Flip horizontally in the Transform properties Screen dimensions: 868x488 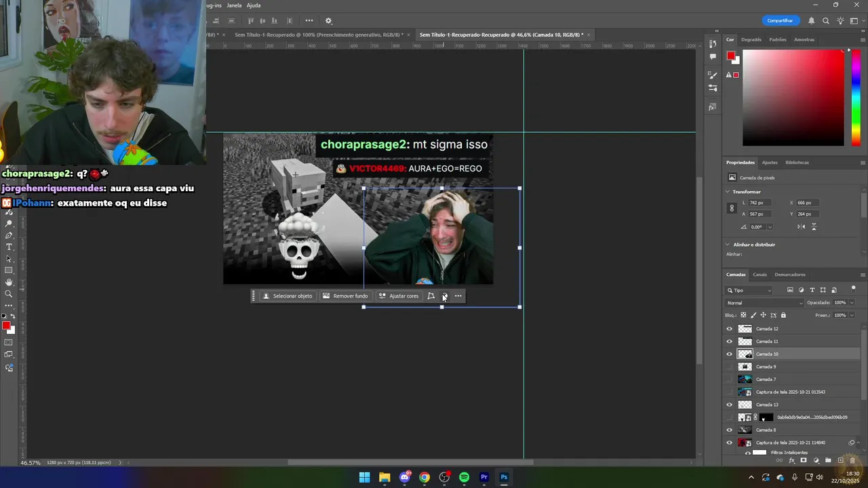pos(802,226)
